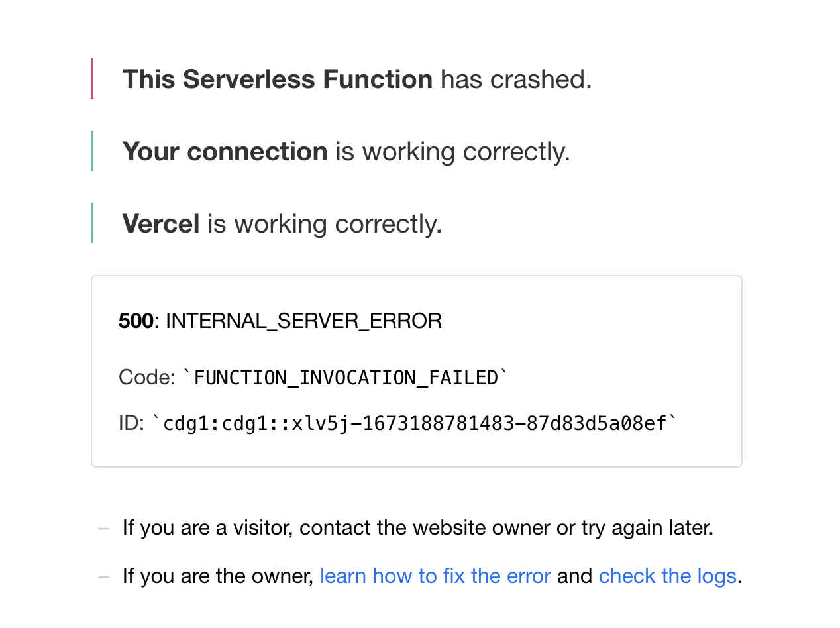Click the "This Serverless Function has crashed" heading

(357, 79)
